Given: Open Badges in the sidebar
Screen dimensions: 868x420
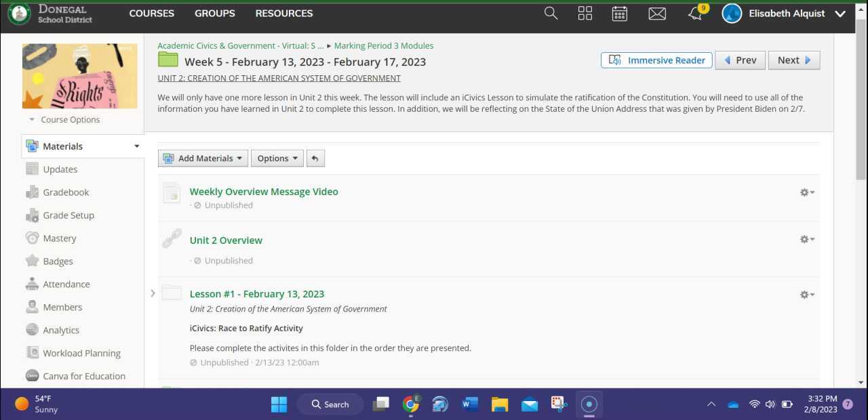Looking at the screenshot, I should pyautogui.click(x=58, y=261).
